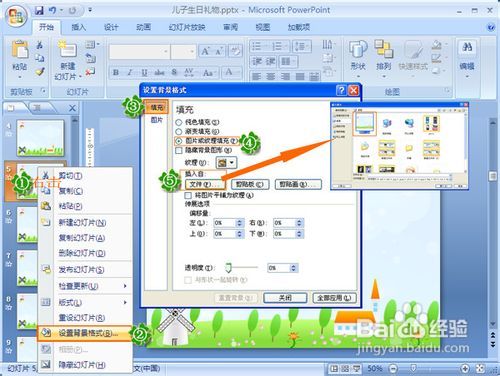Click the Cut scissors icon in ribbon
This screenshot has width=500, height=376.
point(40,44)
